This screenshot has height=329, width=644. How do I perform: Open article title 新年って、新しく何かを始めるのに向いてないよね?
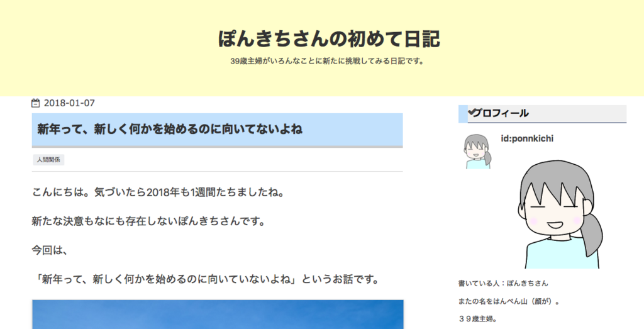pos(170,130)
